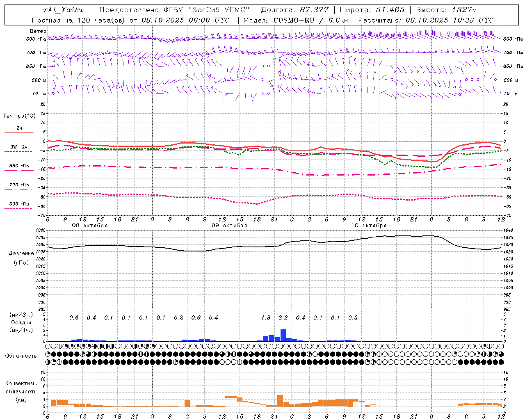Select the Долгота: 87.377 header field
Viewport: 525px width, 420px height.
pyautogui.click(x=294, y=10)
